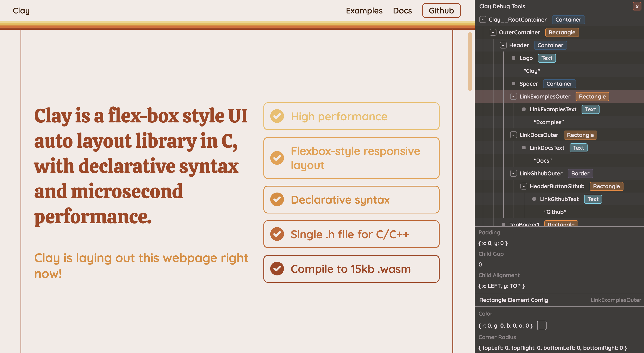Open the color swatch in Rectangle Element Config
The image size is (644, 353).
pyautogui.click(x=542, y=325)
